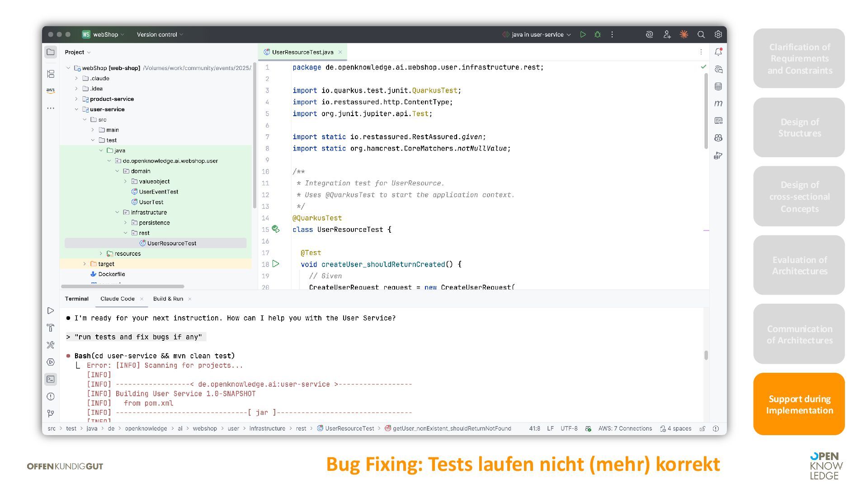Open the Terminal tool window icon
Screen dimensions: 868x488
51,379
